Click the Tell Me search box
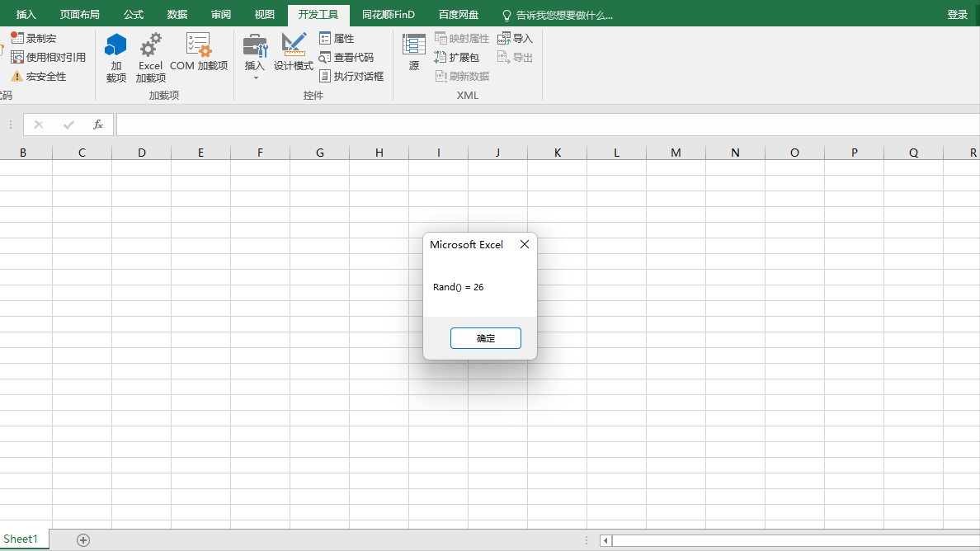This screenshot has width=980, height=551. click(558, 15)
